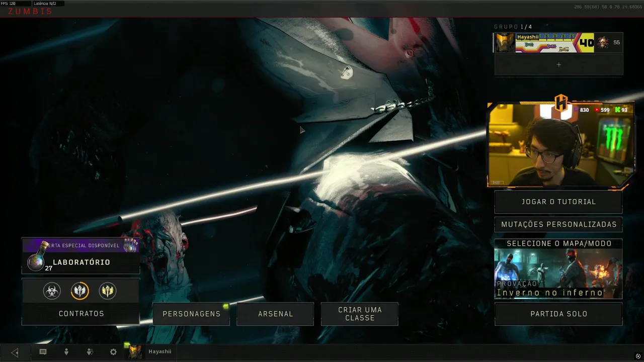
Task: Open the Personagens menu
Action: pyautogui.click(x=191, y=314)
